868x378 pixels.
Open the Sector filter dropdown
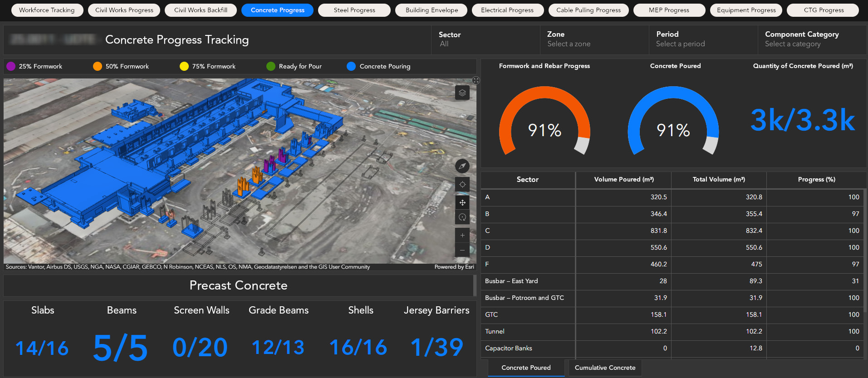tap(485, 39)
